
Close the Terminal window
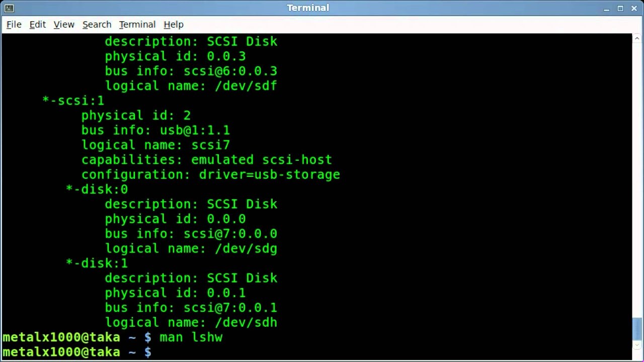[x=634, y=8]
